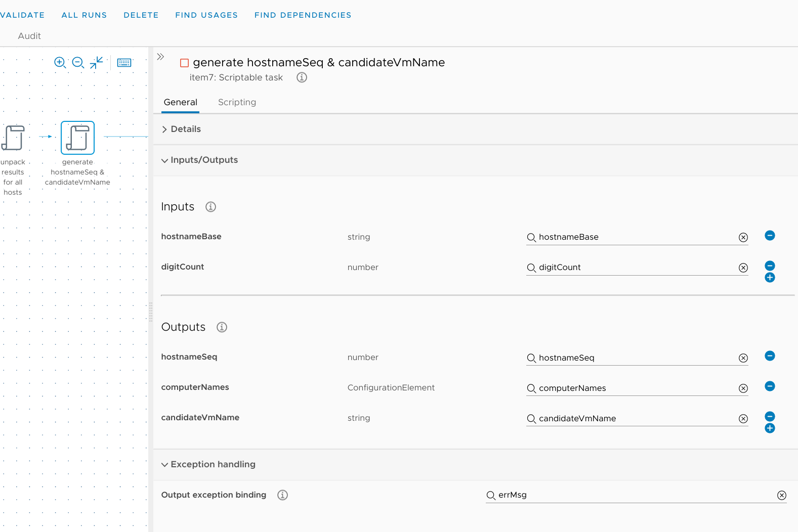
Task: Zoom out on the workflow canvas
Action: [78, 63]
